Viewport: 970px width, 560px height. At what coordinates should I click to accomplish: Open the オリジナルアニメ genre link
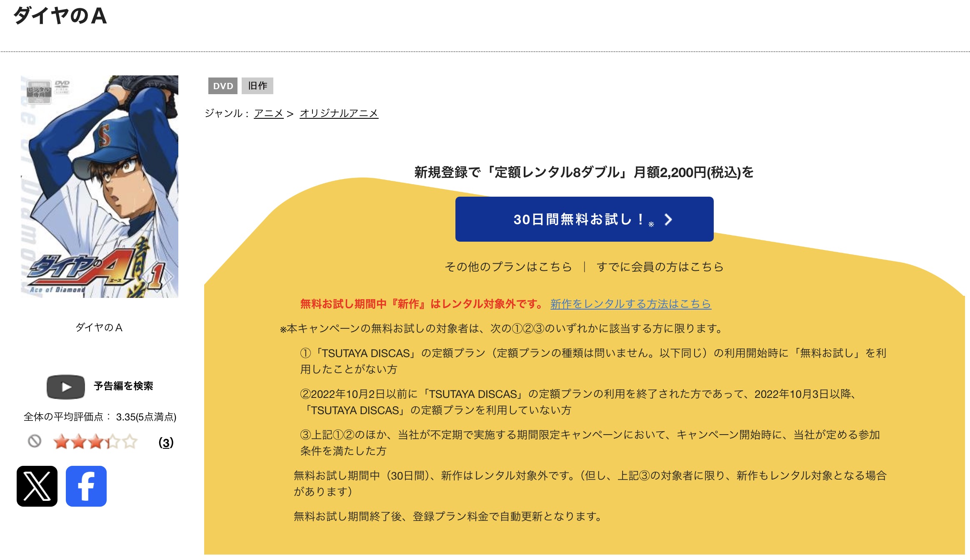point(339,113)
